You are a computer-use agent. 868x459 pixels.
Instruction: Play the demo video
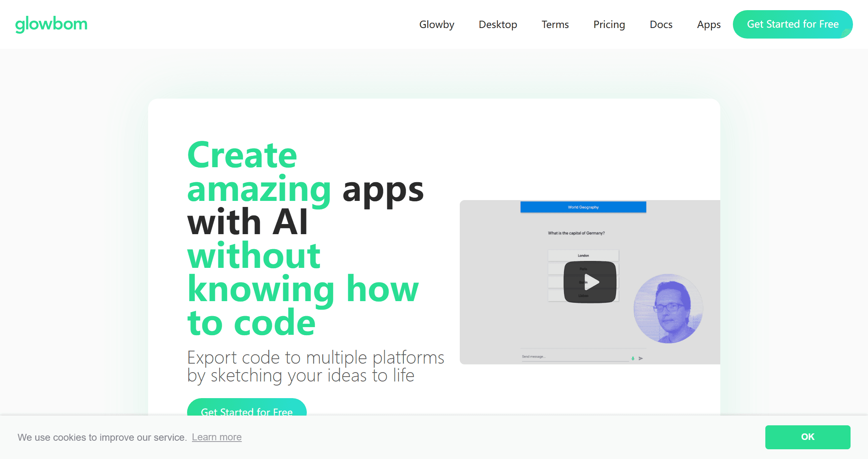coord(590,282)
